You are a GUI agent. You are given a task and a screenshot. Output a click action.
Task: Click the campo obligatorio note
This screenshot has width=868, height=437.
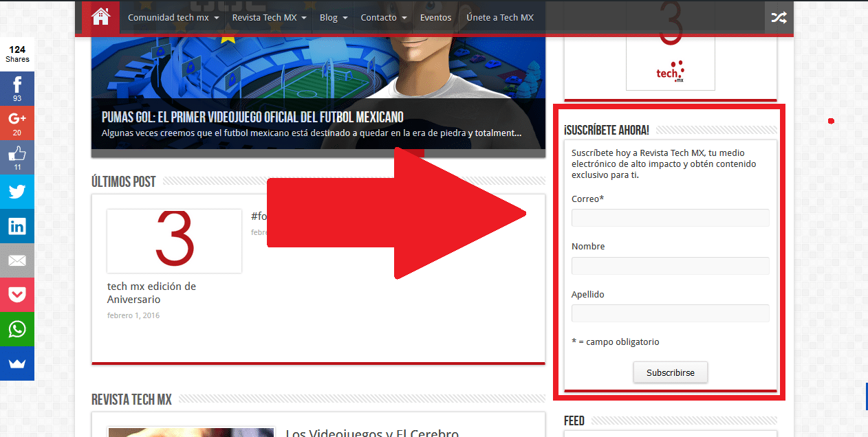(x=616, y=341)
